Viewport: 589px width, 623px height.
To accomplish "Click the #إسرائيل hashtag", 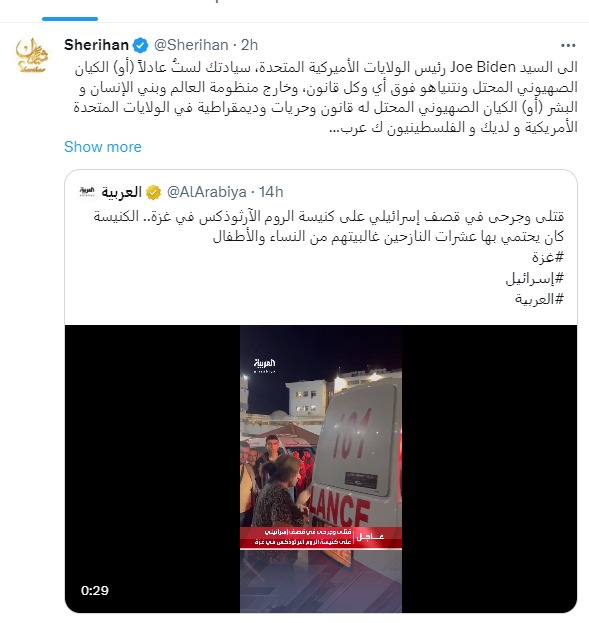I will click(x=535, y=279).
